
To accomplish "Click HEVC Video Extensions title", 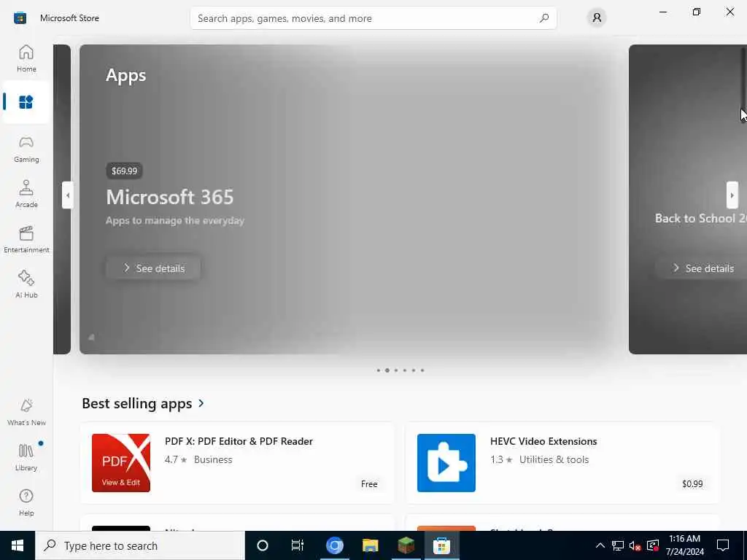I will (x=543, y=441).
